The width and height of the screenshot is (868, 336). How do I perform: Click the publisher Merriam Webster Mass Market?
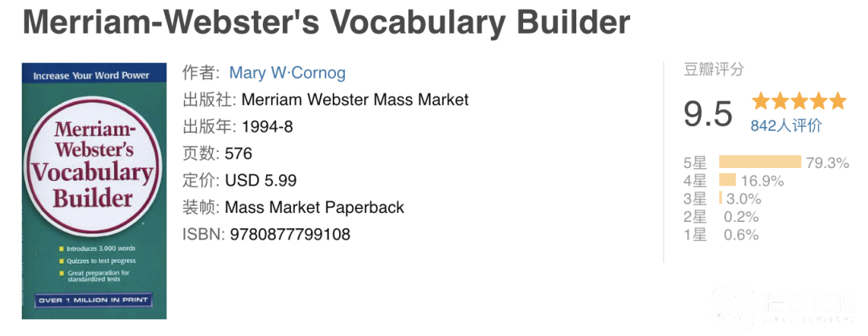355,100
